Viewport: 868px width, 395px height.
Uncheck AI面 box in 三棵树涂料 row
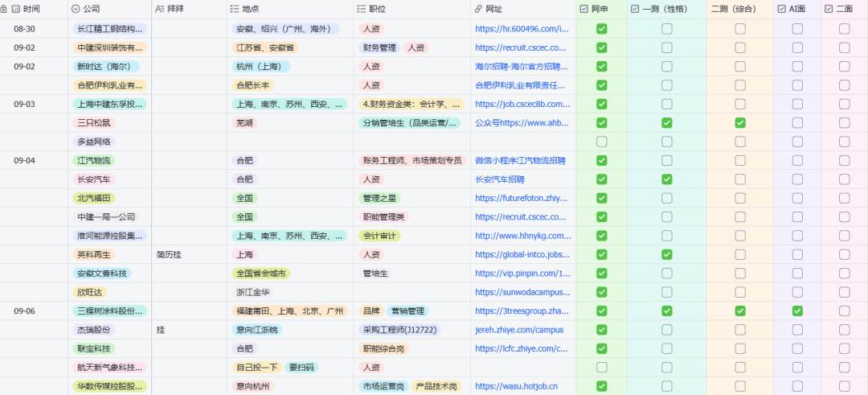pos(797,311)
